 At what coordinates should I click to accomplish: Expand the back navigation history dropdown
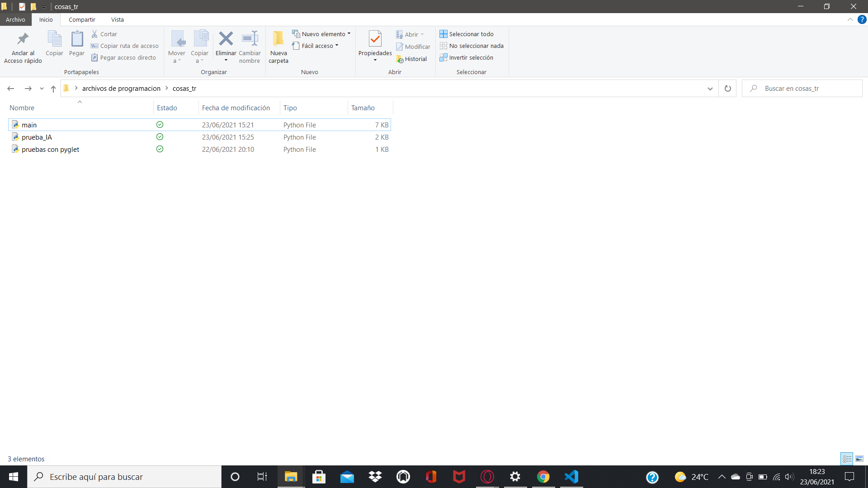pyautogui.click(x=41, y=88)
